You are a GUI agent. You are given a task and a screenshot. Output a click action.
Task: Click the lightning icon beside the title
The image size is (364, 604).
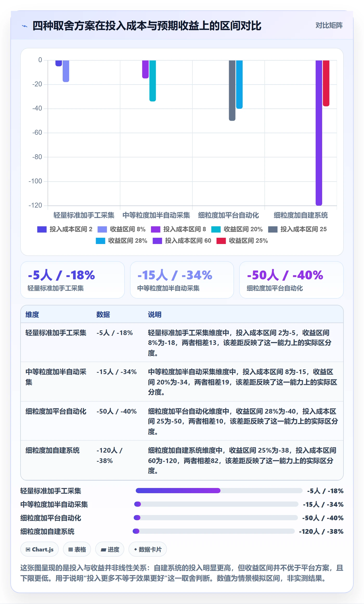click(x=25, y=26)
